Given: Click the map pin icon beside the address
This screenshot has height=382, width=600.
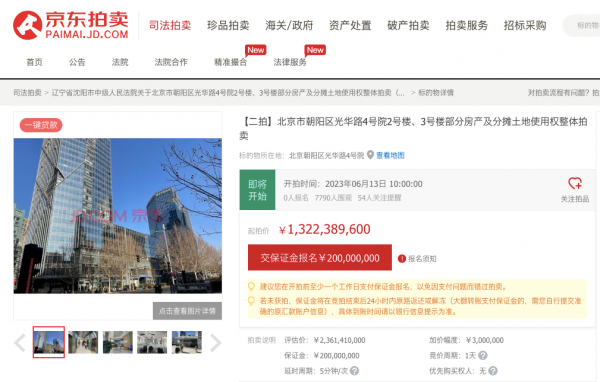Looking at the screenshot, I should pyautogui.click(x=370, y=155).
